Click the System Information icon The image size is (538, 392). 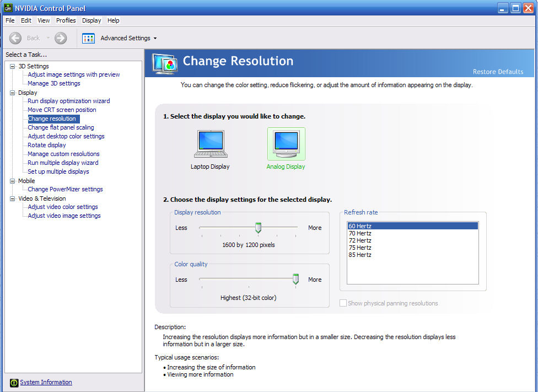click(x=14, y=383)
